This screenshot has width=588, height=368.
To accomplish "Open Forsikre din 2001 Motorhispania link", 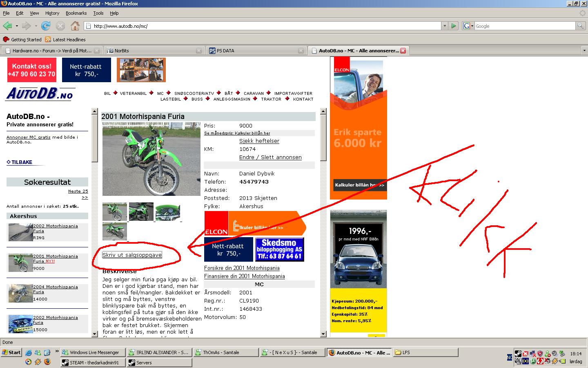I will tap(242, 268).
